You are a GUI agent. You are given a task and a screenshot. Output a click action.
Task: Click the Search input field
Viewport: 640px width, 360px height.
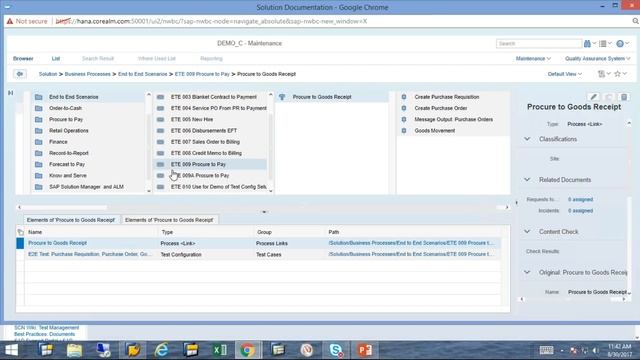(539, 43)
